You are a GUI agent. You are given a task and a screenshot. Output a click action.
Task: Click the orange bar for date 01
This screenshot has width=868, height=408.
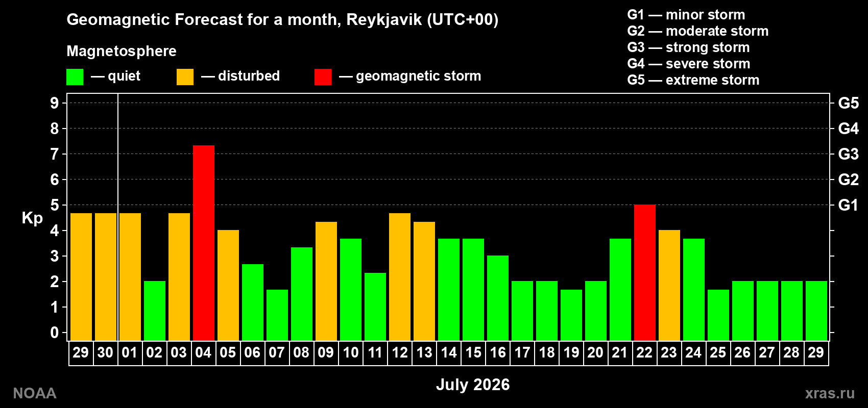point(130,277)
